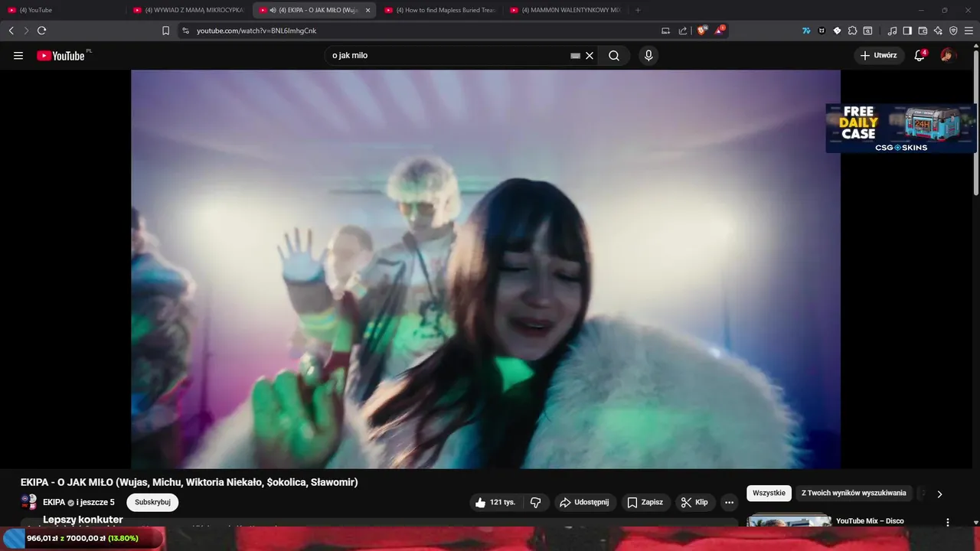Open the YouTube Mix – Disco thumbnail
980x551 pixels.
coord(789,521)
